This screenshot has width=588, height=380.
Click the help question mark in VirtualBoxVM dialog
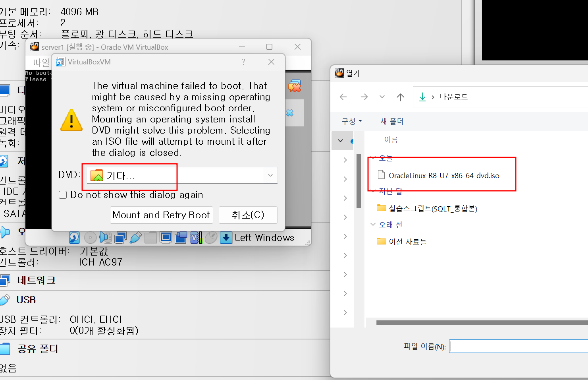(x=243, y=62)
